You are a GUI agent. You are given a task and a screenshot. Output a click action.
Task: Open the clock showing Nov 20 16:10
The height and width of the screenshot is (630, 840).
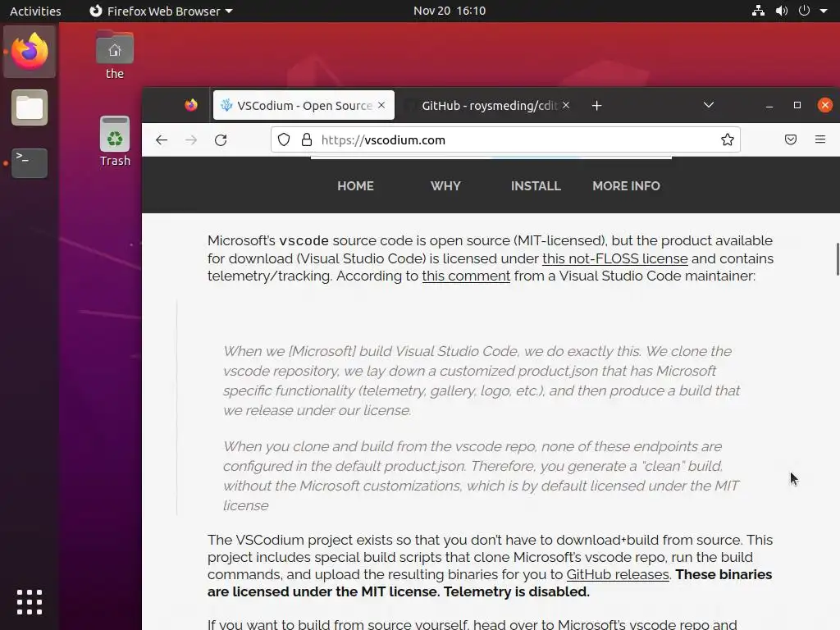450,11
